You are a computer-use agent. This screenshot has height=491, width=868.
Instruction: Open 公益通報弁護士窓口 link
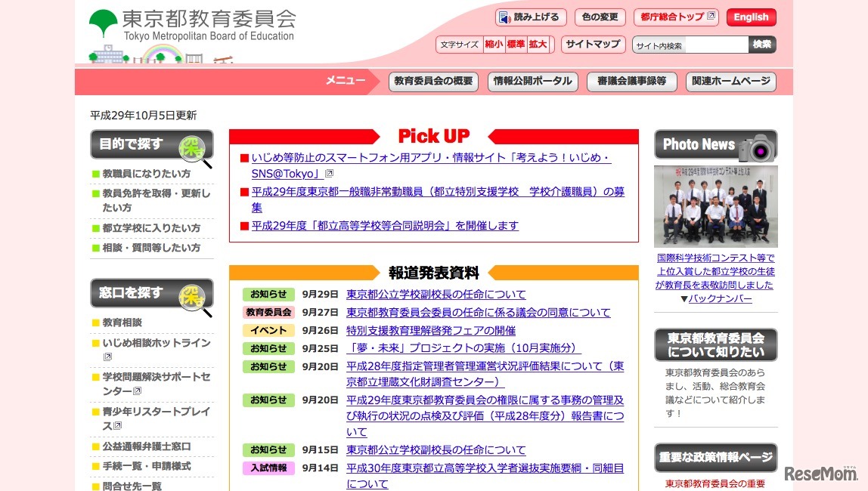point(147,446)
